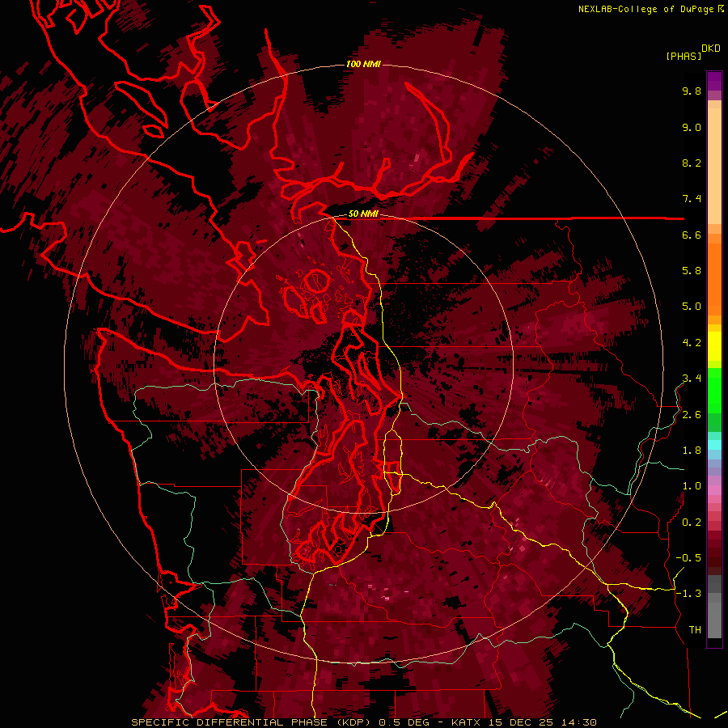728x728 pixels.
Task: Click the 0.2 legend value
Action: click(x=692, y=523)
